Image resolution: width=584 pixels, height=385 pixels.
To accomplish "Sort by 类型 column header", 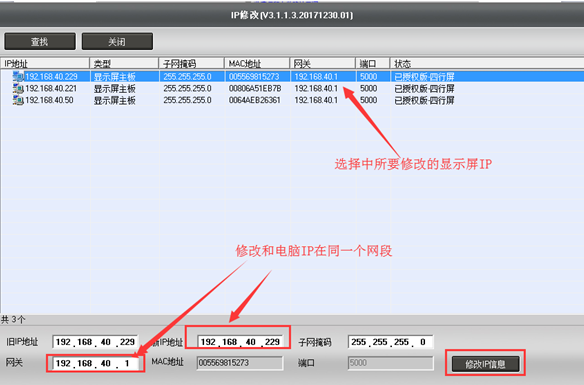I will tap(124, 63).
